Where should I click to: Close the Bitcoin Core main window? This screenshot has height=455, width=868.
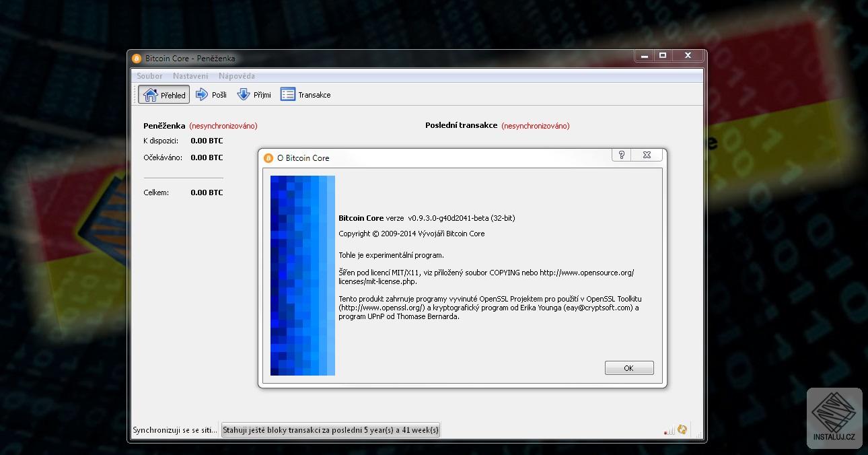pyautogui.click(x=688, y=55)
